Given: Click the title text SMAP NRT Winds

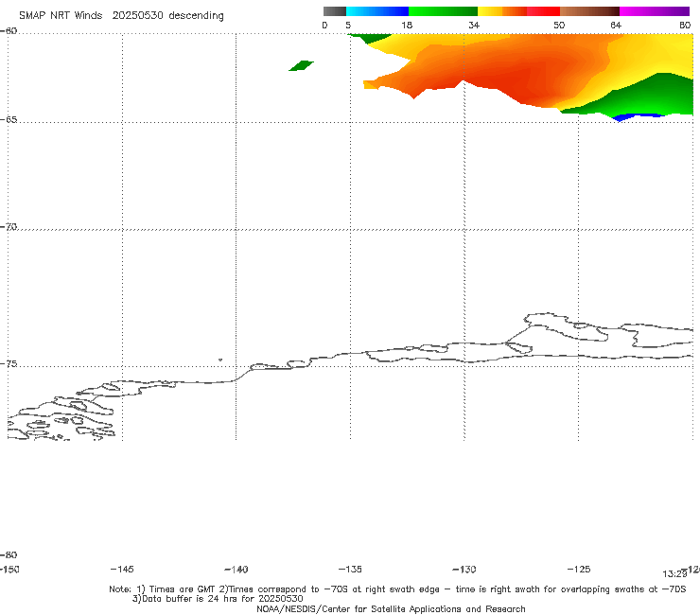Looking at the screenshot, I should tap(61, 16).
